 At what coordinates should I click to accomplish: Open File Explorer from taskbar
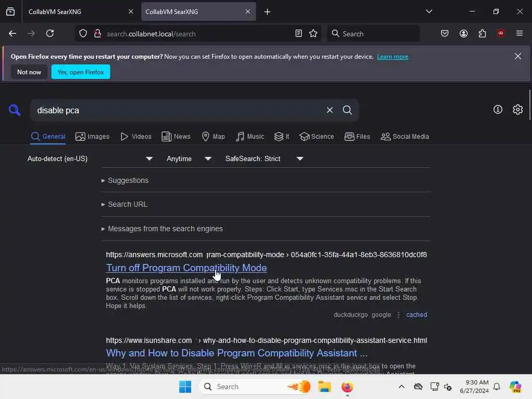324,387
